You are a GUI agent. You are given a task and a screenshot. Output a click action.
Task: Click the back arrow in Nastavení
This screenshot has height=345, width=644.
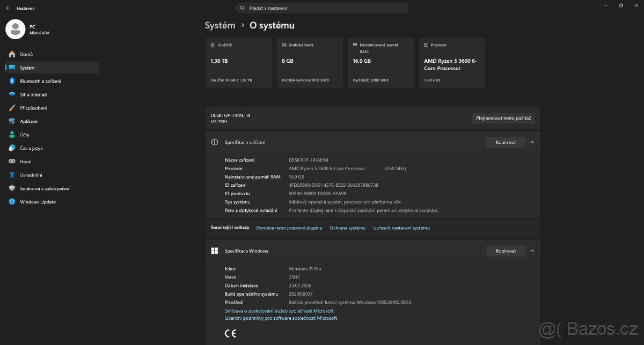click(x=8, y=8)
